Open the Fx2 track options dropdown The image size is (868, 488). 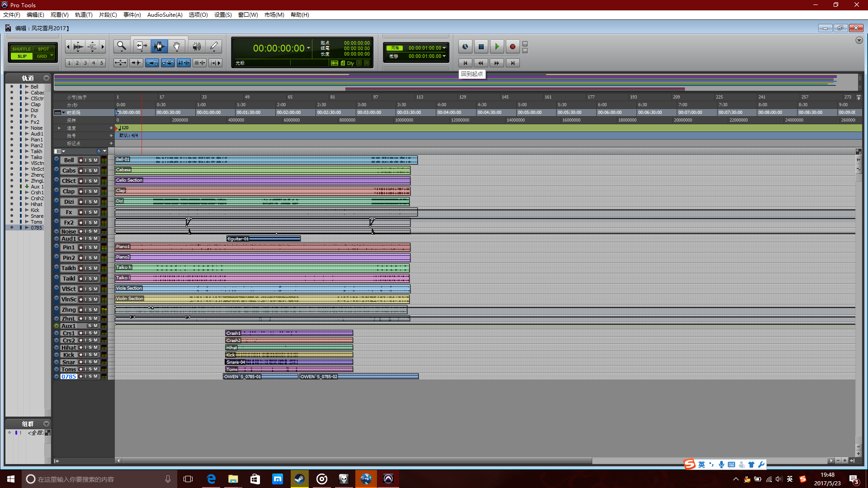point(57,221)
